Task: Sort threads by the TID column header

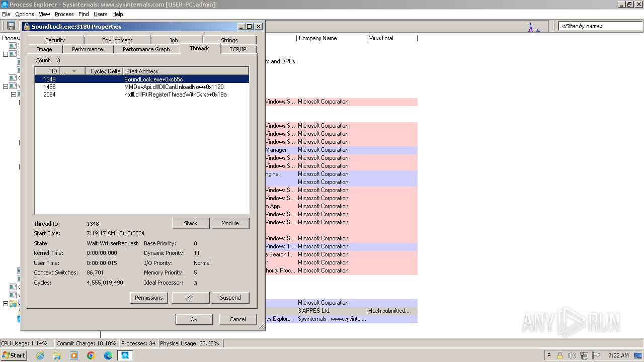Action: tap(47, 71)
